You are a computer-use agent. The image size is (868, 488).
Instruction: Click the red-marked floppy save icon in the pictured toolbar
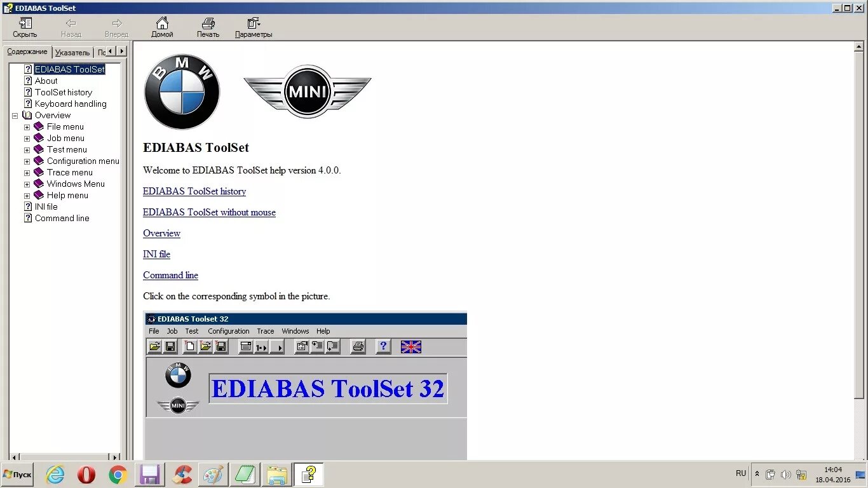[221, 346]
